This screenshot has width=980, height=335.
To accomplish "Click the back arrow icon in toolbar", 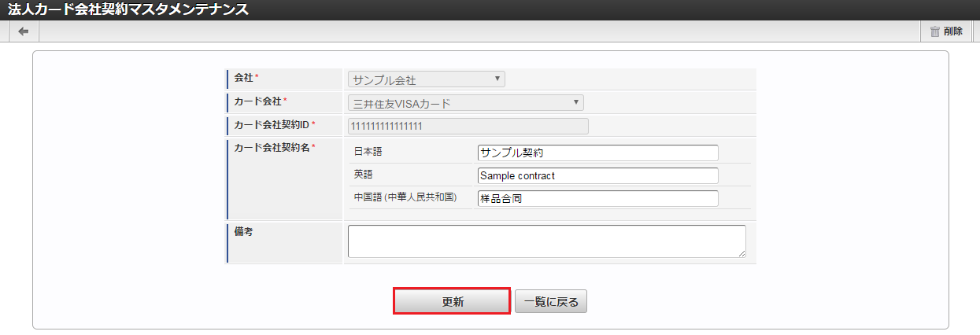I will click(x=24, y=31).
